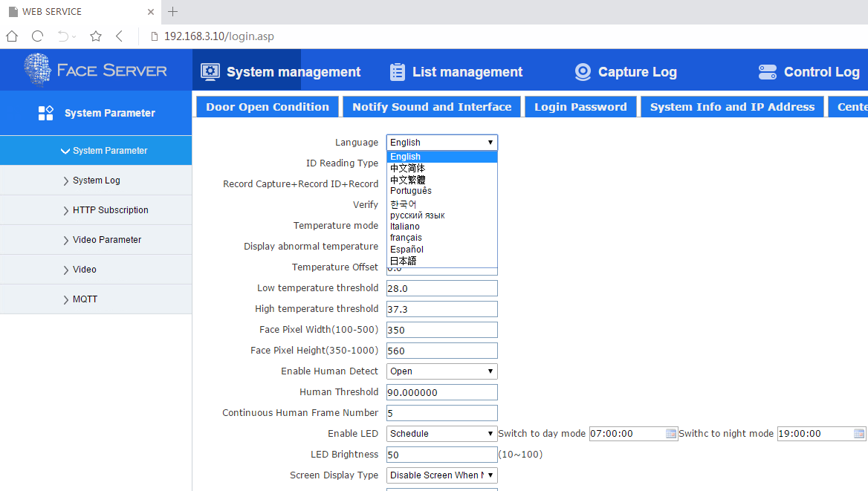Screen dimensions: 868x491
Task: Reload the page with refresh icon
Action: click(x=37, y=36)
